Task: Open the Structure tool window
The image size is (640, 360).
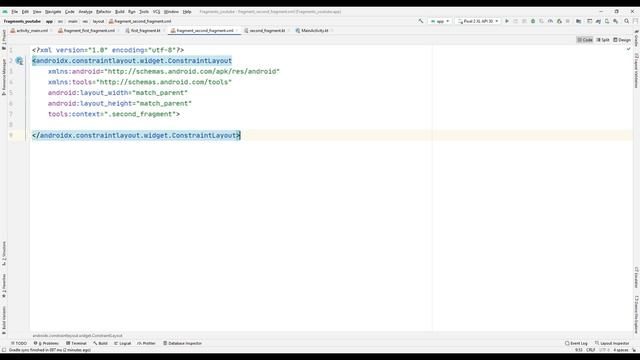Action: (4, 254)
